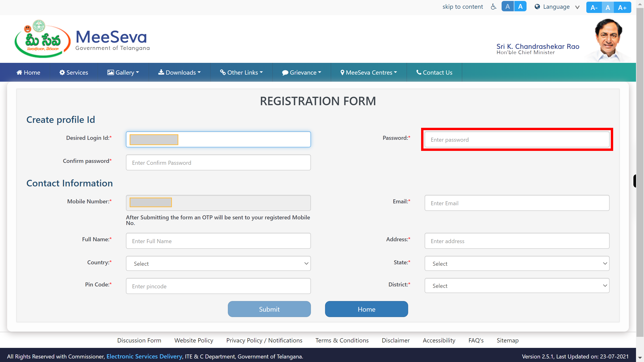This screenshot has height=362, width=644.
Task: Click the scrollbar down arrow
Action: tap(640, 358)
